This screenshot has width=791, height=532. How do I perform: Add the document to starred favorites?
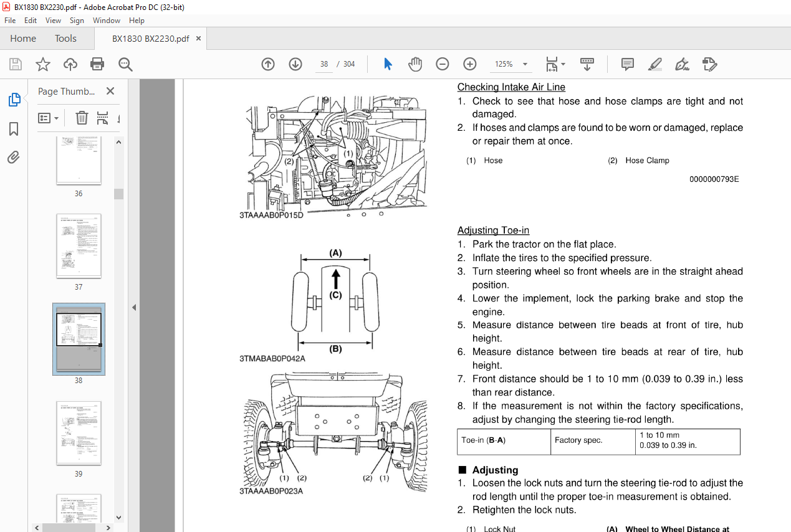(42, 64)
